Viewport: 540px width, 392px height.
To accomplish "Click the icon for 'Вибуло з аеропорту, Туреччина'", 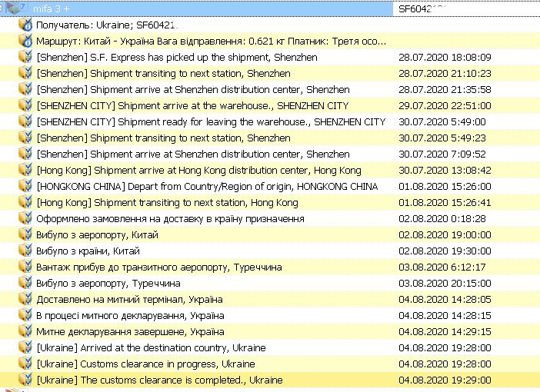I will pos(25,284).
